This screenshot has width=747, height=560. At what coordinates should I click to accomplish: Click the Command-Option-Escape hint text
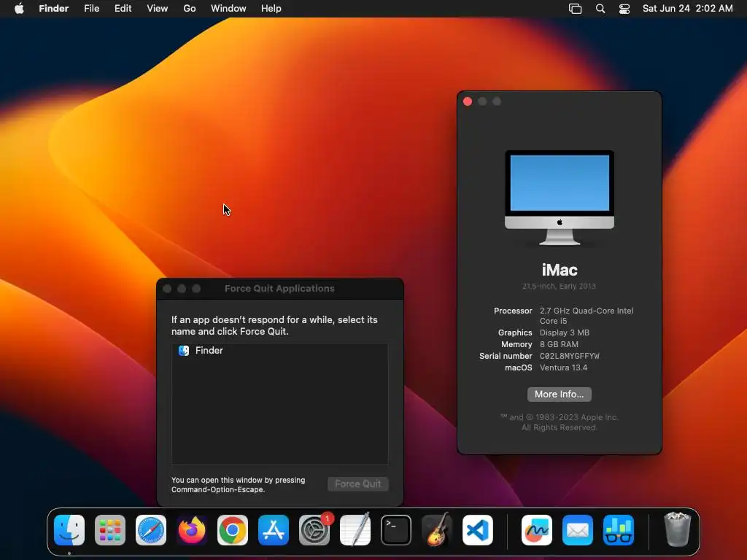tap(239, 485)
